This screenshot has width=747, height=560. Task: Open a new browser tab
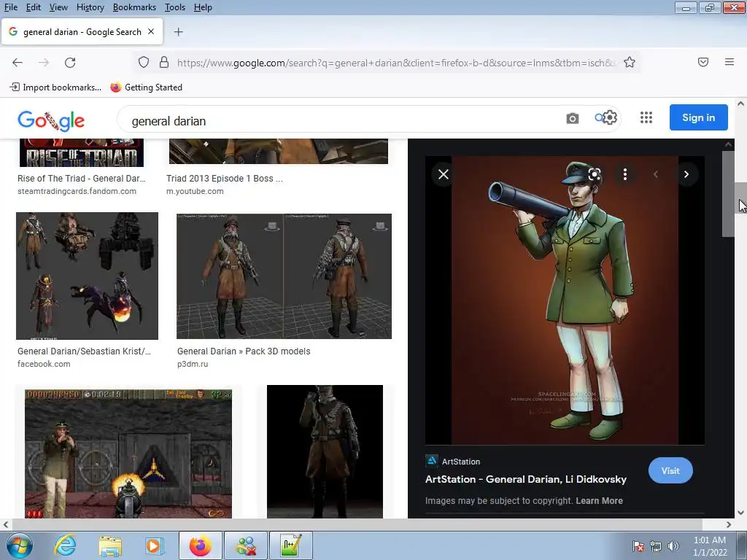(x=178, y=32)
